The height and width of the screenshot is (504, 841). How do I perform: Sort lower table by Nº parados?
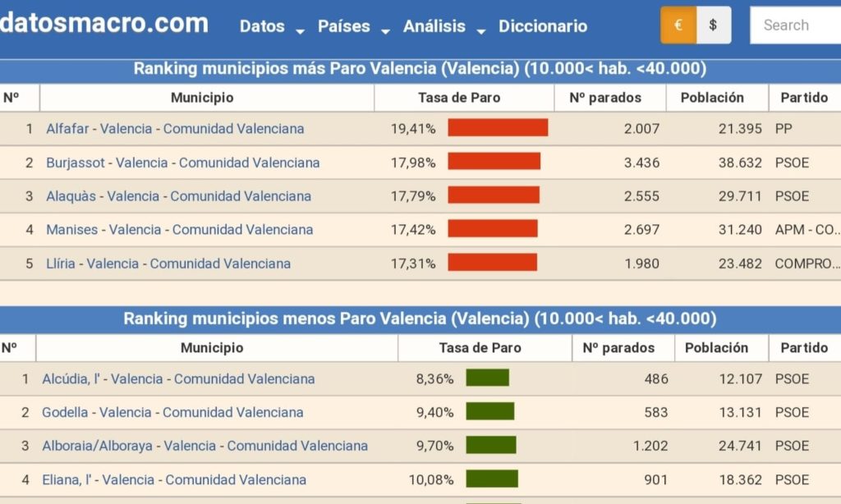(x=618, y=348)
